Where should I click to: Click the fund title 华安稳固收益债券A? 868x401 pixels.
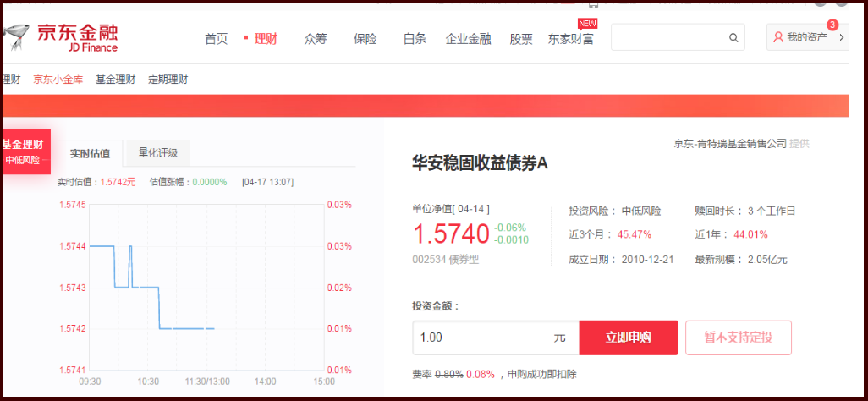[480, 162]
